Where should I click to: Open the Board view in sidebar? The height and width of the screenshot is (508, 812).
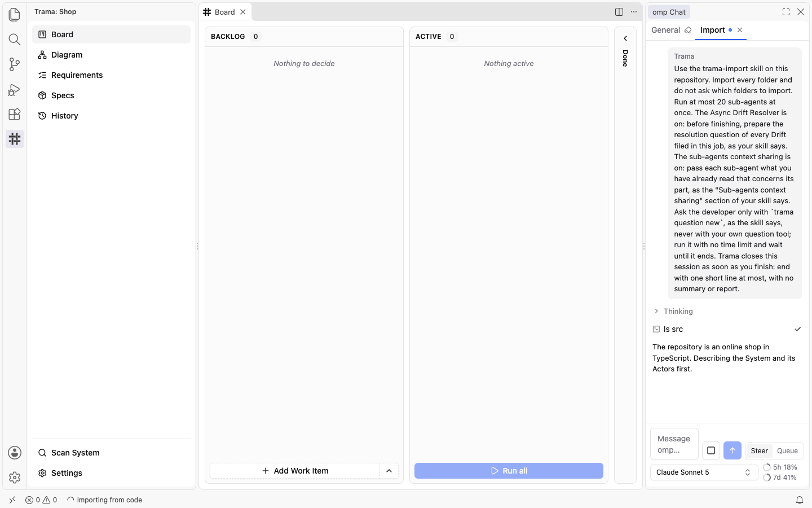(x=112, y=34)
